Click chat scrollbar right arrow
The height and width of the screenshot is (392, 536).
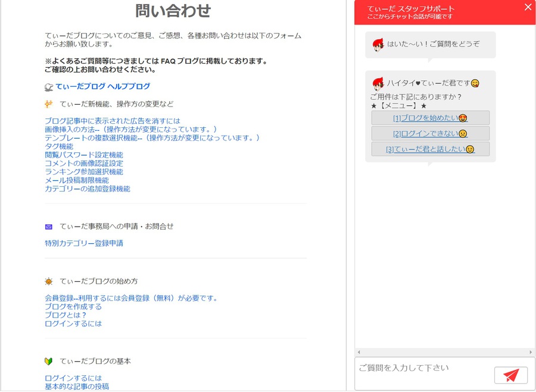pos(531,352)
